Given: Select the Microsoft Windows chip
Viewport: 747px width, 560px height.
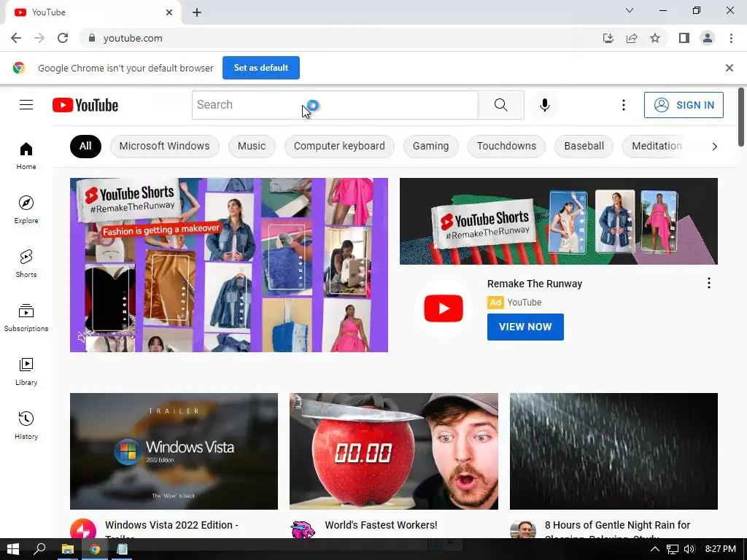Looking at the screenshot, I should point(164,146).
